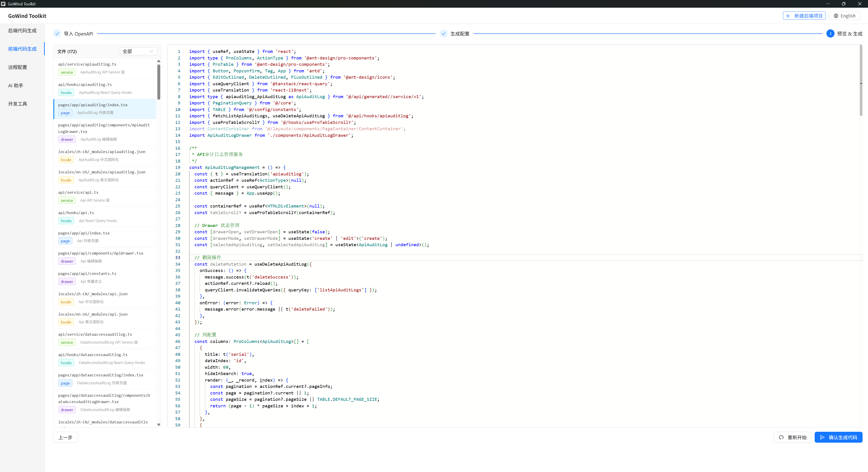This screenshot has width=868, height=472.
Task: Click 'const columns: ProColumns' code line
Action: click(x=252, y=341)
